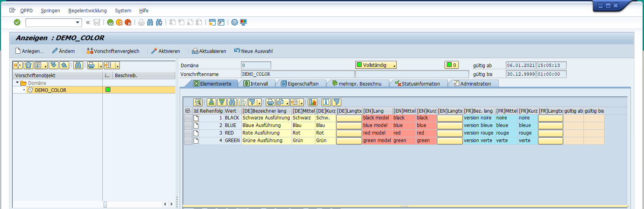The image size is (644, 209).
Task: Click the Neue Auswahl button
Action: pos(253,51)
